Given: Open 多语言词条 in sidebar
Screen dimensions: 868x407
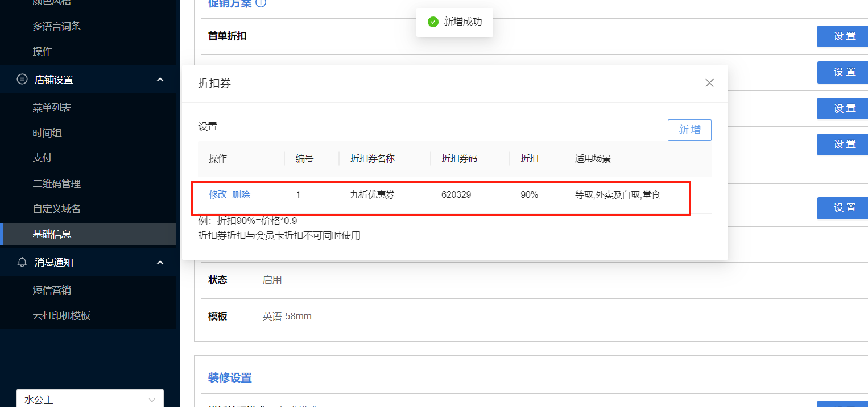Looking at the screenshot, I should coord(56,26).
